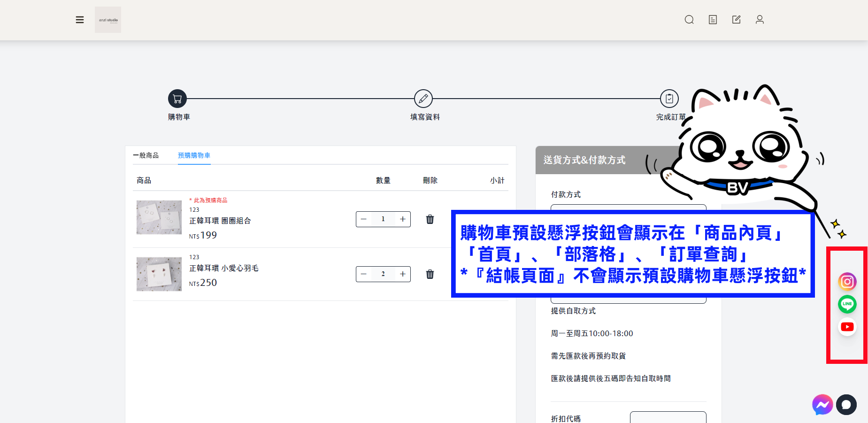Open the 付款方式 dropdown
The width and height of the screenshot is (868, 423).
click(628, 208)
